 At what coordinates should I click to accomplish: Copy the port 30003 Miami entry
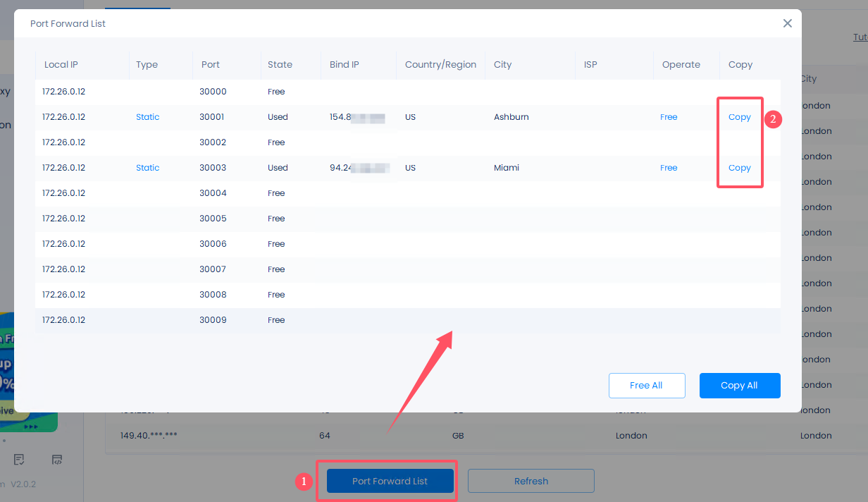pos(739,168)
